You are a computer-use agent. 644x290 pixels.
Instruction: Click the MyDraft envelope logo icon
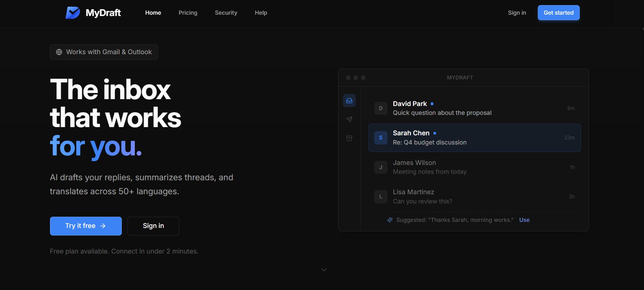point(73,13)
